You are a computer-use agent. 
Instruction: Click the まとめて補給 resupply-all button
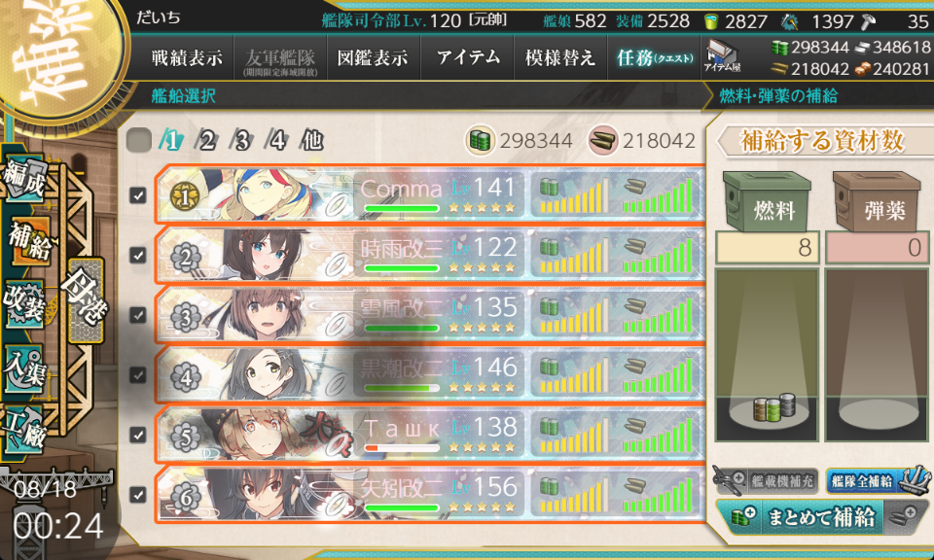coord(820,517)
